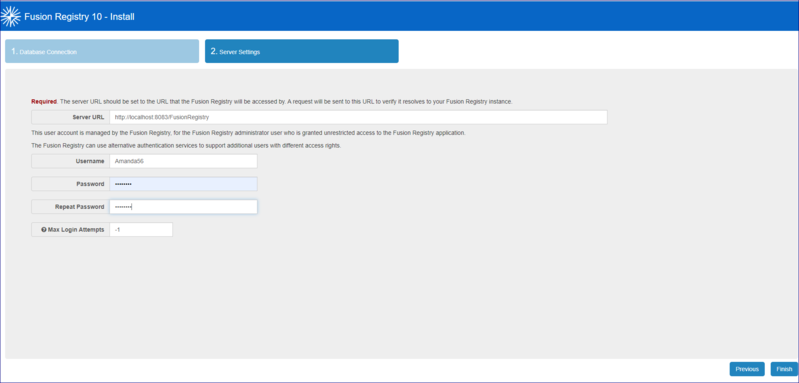
Task: Click the Repeat Password field
Action: 183,207
